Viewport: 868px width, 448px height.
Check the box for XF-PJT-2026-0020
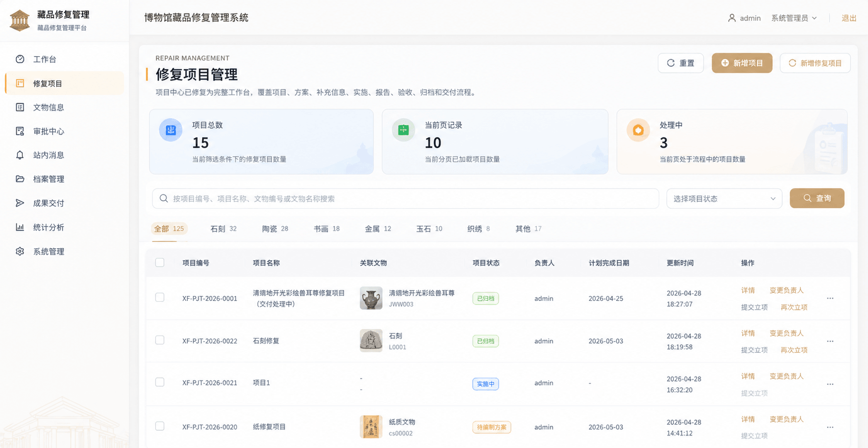160,426
